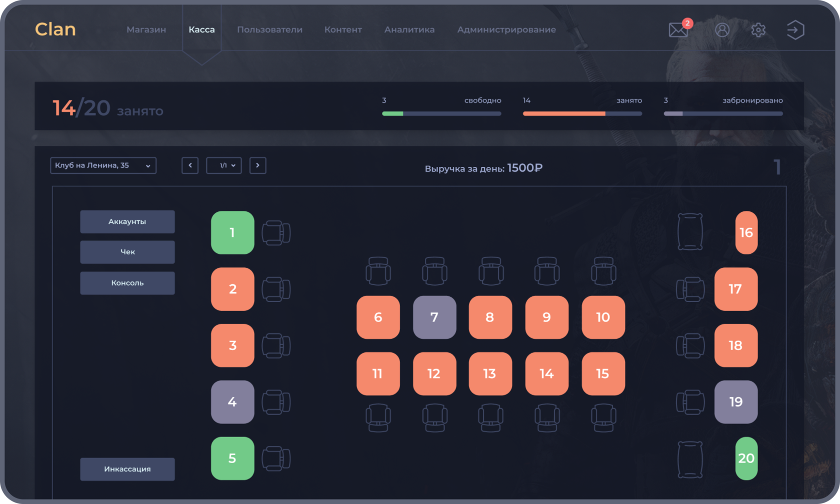Select occupied seat 16
Viewport: 840px width, 504px height.
click(746, 233)
